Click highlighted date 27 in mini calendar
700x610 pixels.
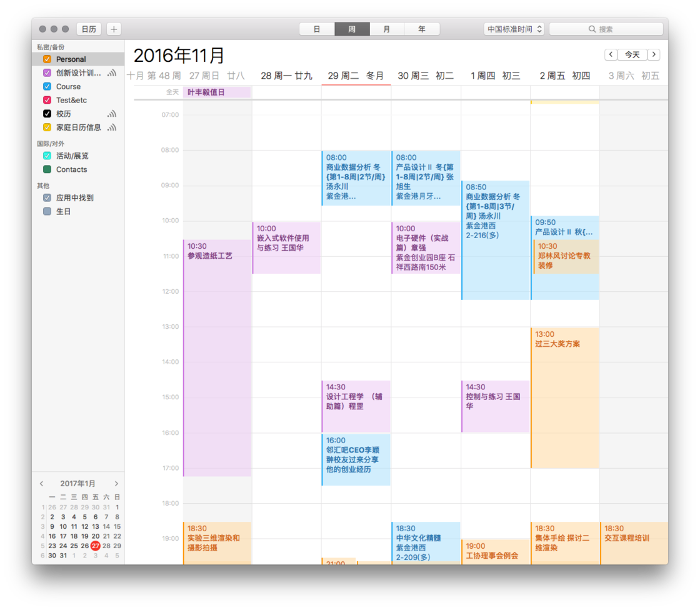coord(96,546)
